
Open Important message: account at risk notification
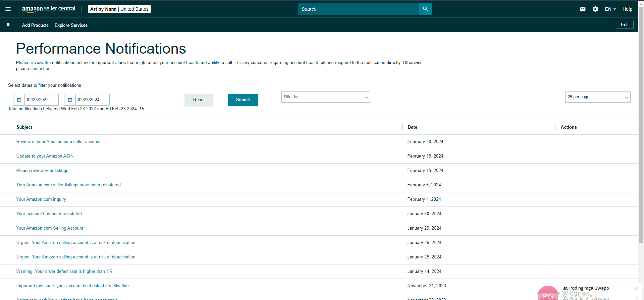[72, 286]
